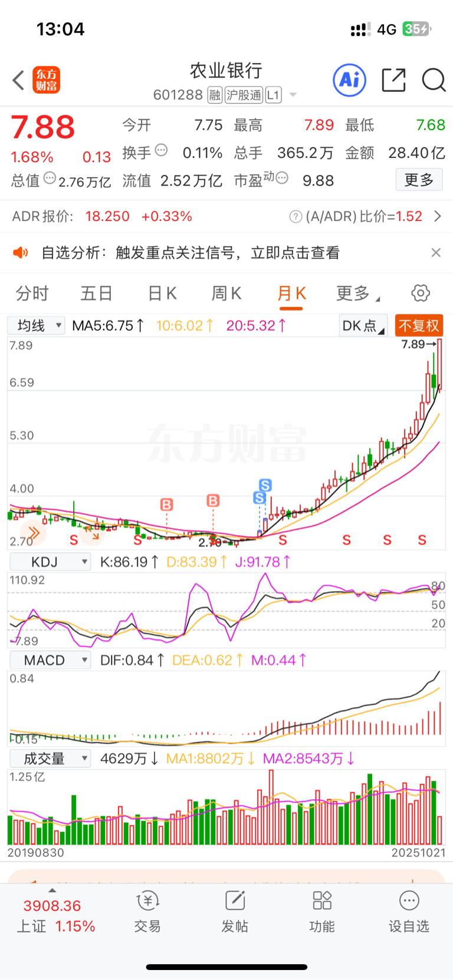
Task: Tap the A/ADR question mark icon
Action: [296, 217]
